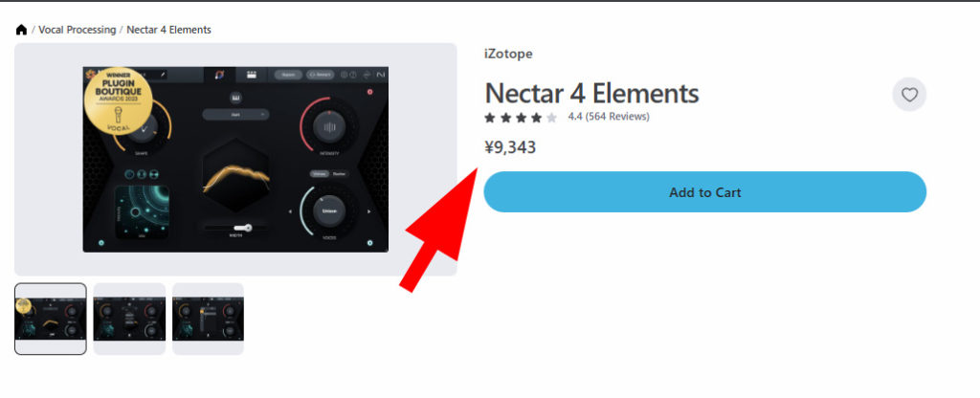Click the right arrow beside Voices knob

pos(368,211)
